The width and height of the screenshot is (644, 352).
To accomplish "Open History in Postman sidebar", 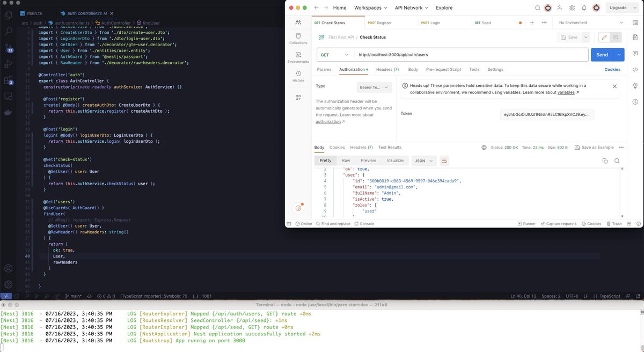I will tap(298, 76).
